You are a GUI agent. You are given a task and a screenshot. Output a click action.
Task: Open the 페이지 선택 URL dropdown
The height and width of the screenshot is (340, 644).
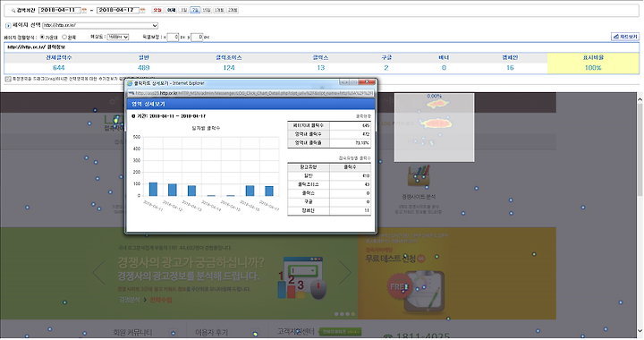click(x=100, y=25)
